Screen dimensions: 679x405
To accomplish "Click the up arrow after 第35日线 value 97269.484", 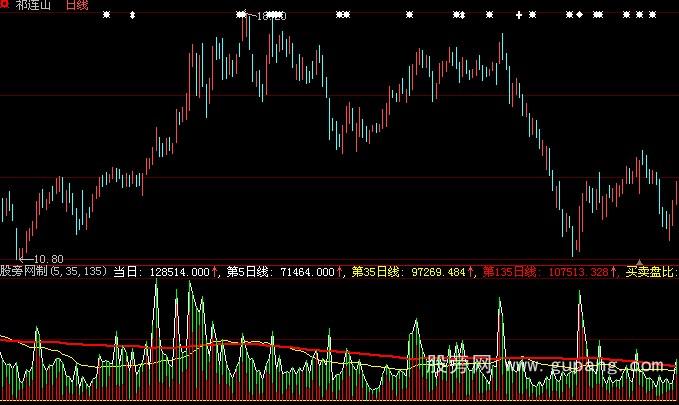I will click(x=472, y=271).
